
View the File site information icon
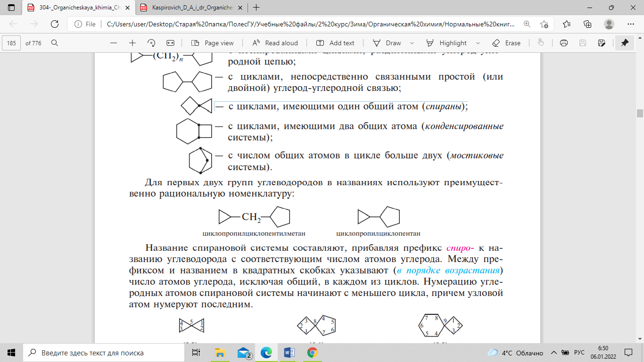coord(85,24)
